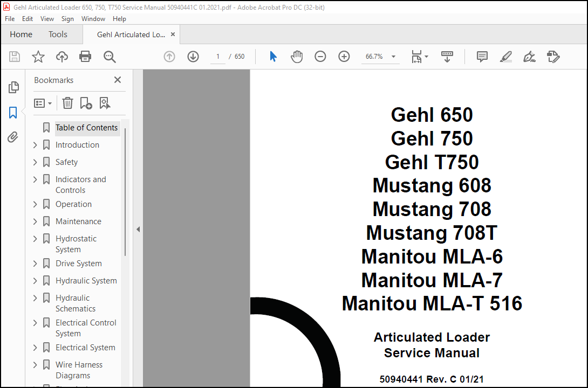Go to next page arrow
The width and height of the screenshot is (588, 388).
coord(193,57)
